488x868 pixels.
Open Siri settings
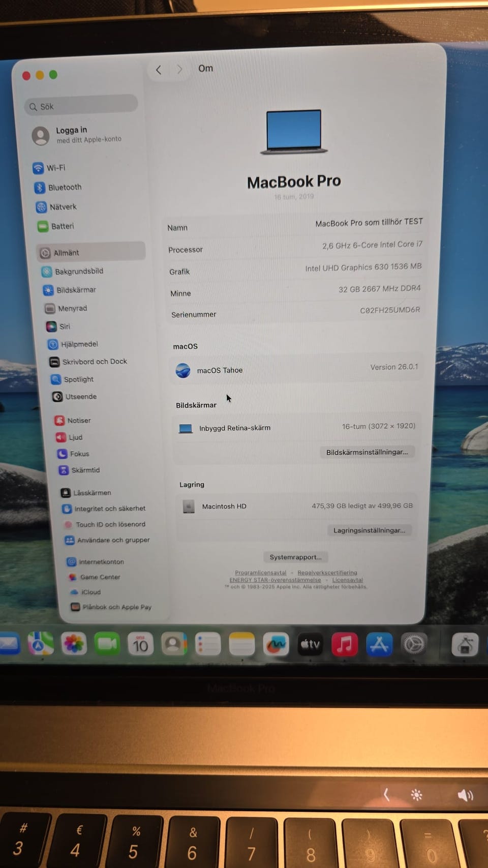[x=58, y=326]
